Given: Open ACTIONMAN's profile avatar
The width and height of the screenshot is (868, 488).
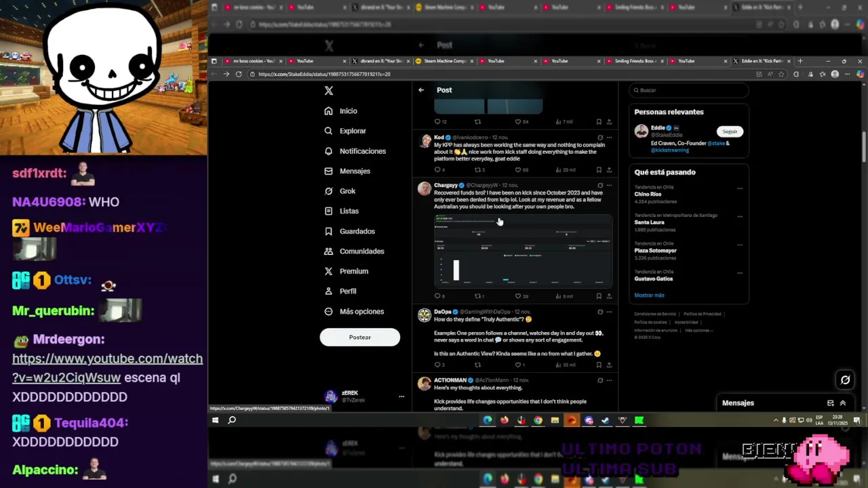Looking at the screenshot, I should 425,384.
